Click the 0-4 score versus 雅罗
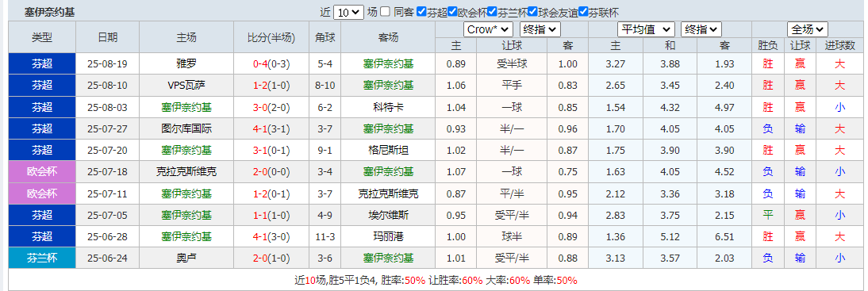The height and width of the screenshot is (291, 868). coord(261,64)
